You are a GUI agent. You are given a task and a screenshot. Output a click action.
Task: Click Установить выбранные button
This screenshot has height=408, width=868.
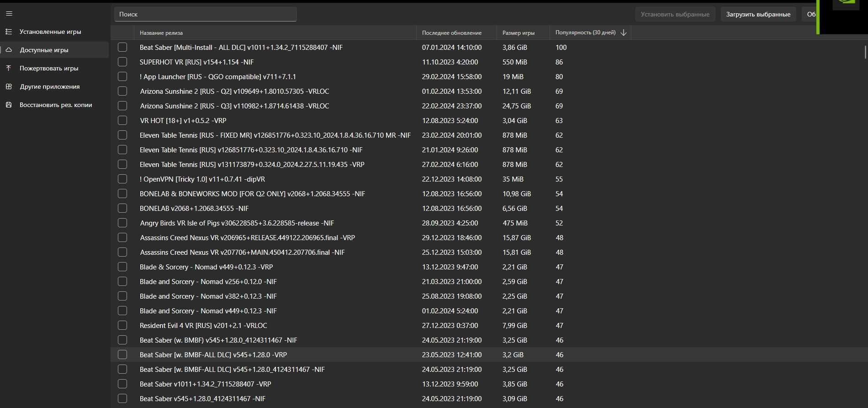tap(675, 14)
